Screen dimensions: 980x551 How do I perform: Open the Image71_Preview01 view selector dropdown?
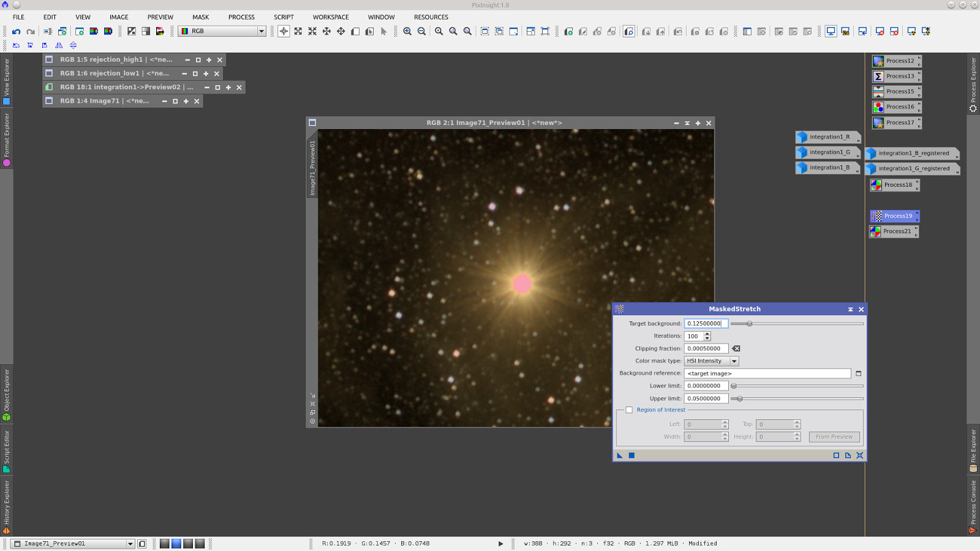click(130, 544)
